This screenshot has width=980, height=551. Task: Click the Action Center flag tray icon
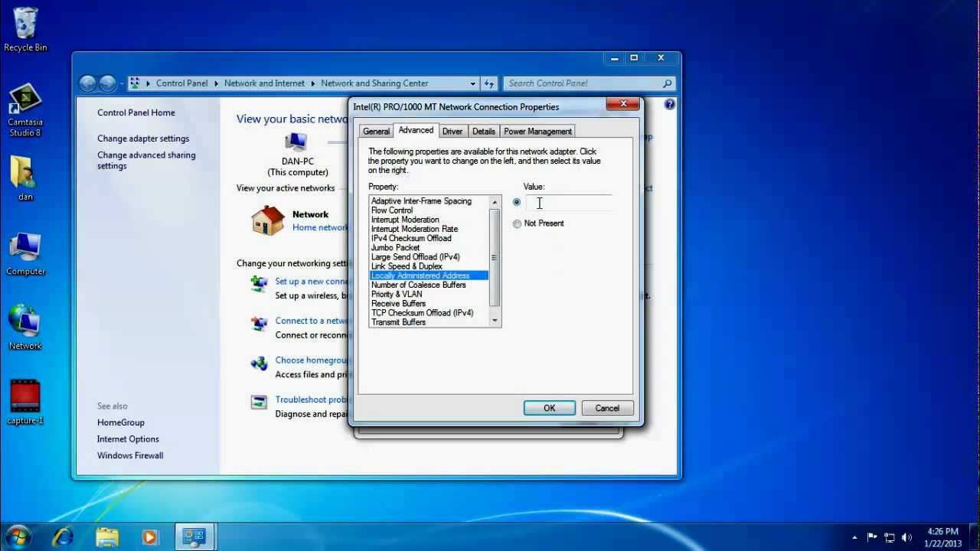872,537
